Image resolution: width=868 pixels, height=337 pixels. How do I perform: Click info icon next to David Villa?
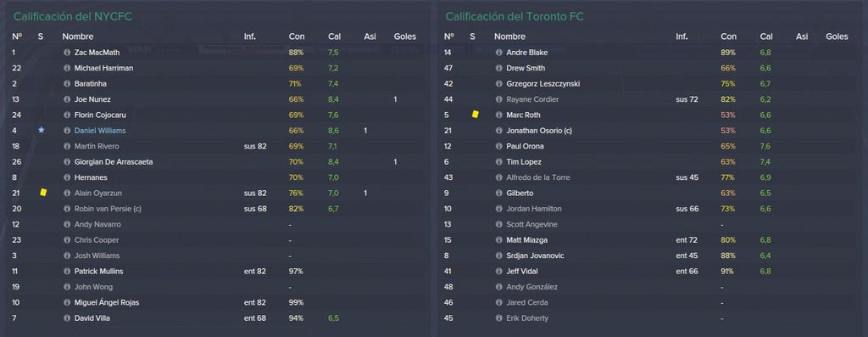click(x=67, y=318)
